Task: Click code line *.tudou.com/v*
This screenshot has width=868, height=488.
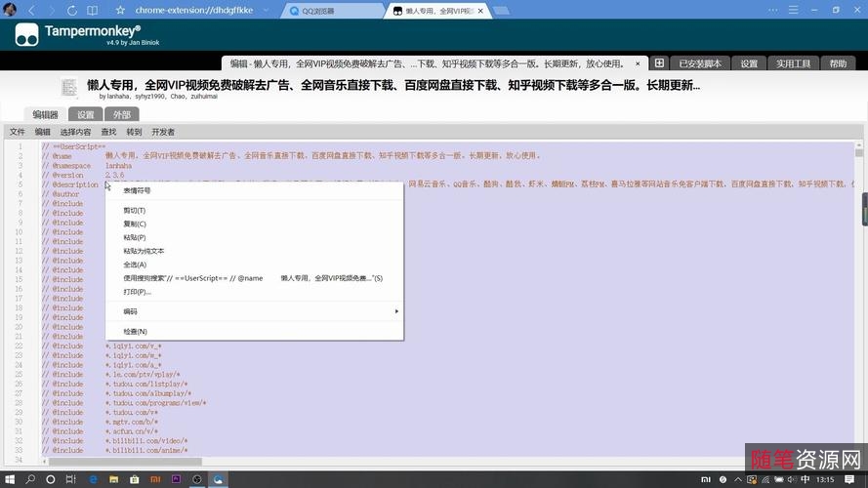Action: (132, 412)
